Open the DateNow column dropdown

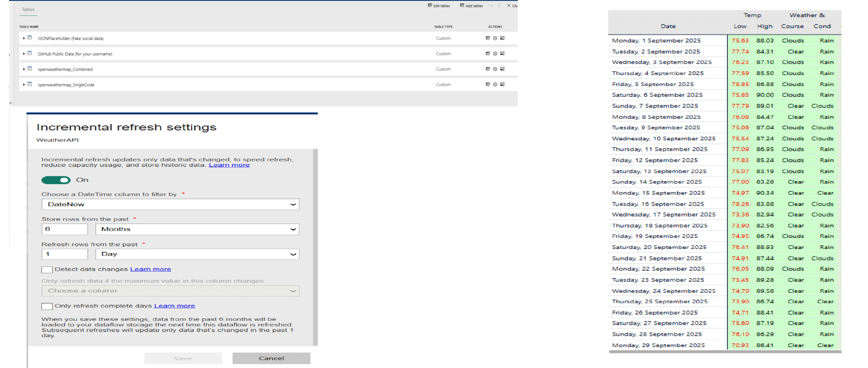click(170, 204)
